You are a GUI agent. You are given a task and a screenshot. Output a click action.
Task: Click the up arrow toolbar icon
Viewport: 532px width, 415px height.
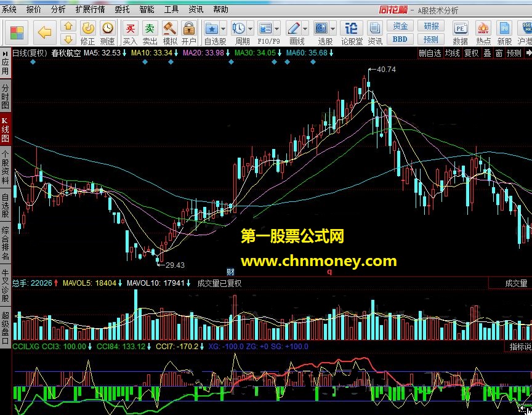pos(68,26)
